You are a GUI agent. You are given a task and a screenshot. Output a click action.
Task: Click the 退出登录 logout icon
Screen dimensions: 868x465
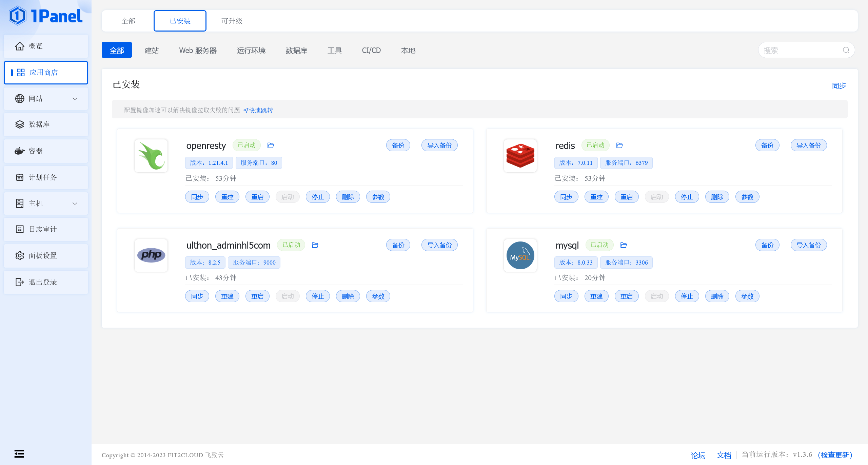[20, 282]
